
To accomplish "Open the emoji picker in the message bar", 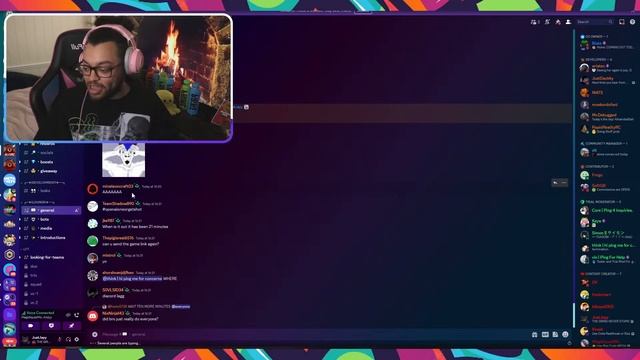I will [x=565, y=334].
